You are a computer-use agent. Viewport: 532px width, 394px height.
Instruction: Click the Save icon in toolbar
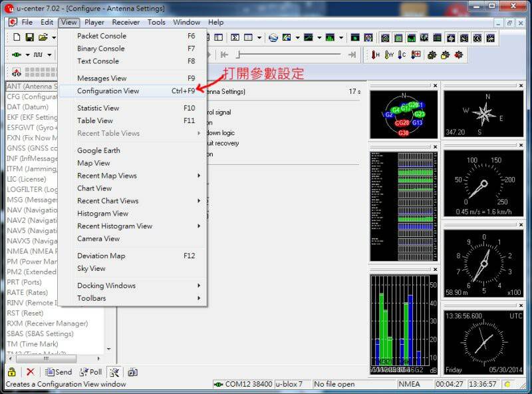[31, 37]
